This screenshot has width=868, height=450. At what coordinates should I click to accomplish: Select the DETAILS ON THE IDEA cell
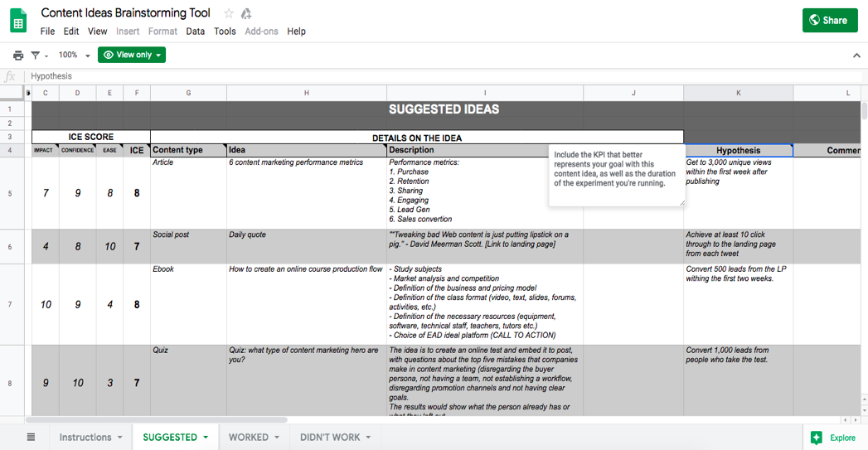click(417, 138)
